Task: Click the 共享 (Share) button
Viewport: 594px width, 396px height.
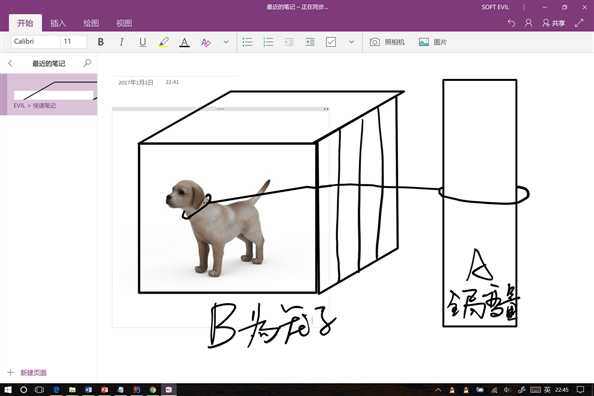Action: (x=553, y=23)
